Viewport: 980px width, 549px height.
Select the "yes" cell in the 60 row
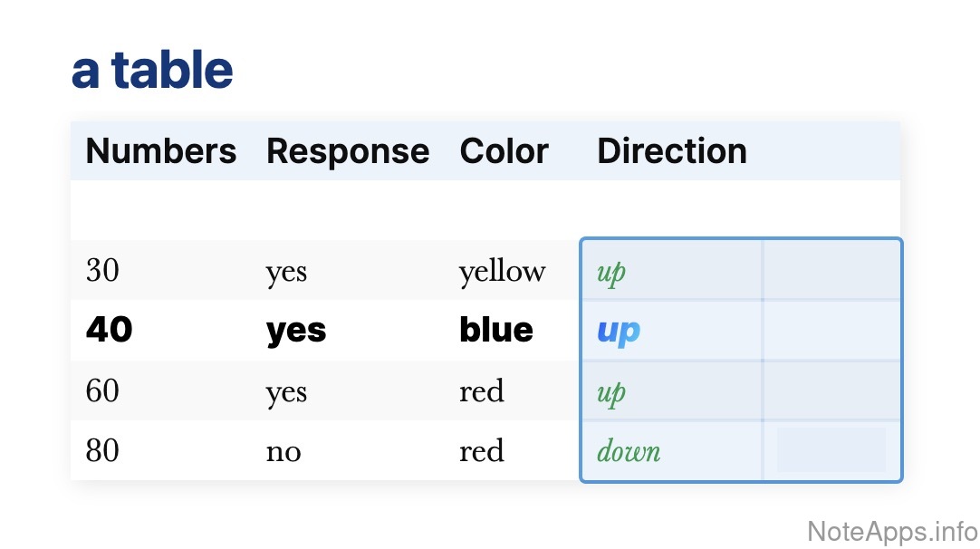(x=286, y=391)
